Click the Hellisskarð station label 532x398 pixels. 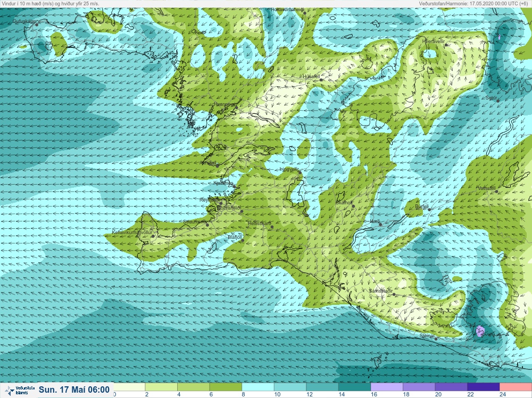(x=260, y=223)
